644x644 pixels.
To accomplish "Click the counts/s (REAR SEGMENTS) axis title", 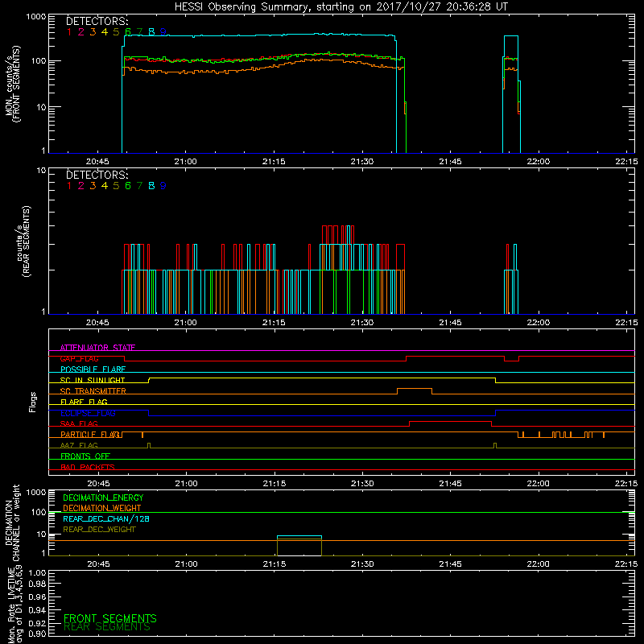I will tap(24, 241).
